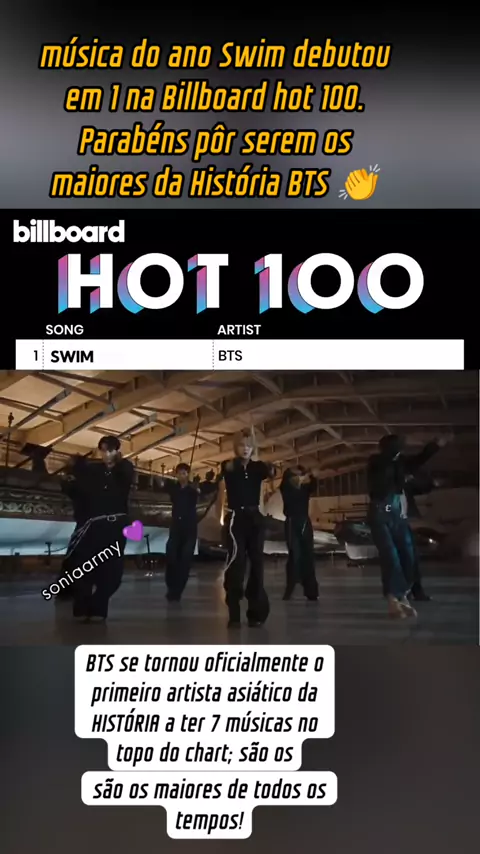
Task: Click the caption line 'Parabéns pôr serem os'
Action: tap(215, 142)
